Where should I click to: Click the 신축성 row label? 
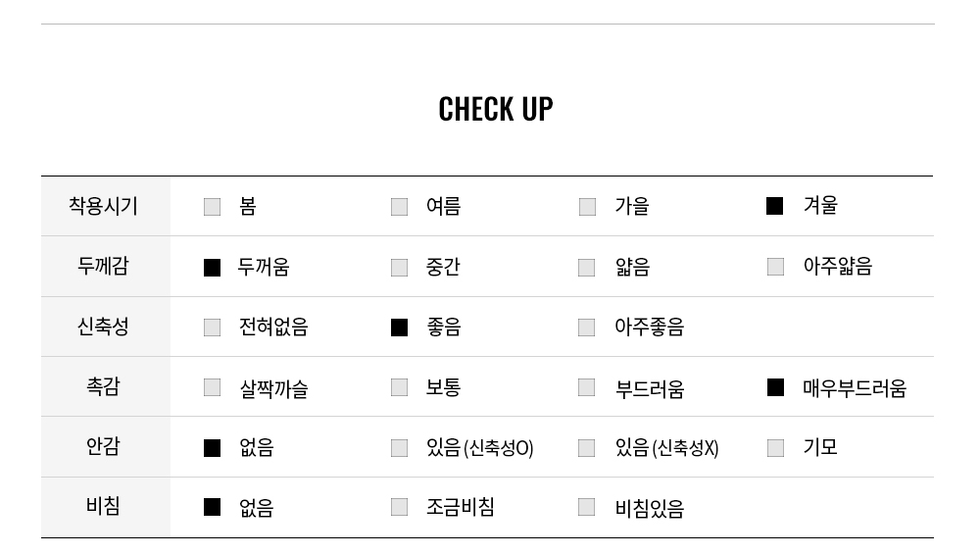pyautogui.click(x=103, y=327)
